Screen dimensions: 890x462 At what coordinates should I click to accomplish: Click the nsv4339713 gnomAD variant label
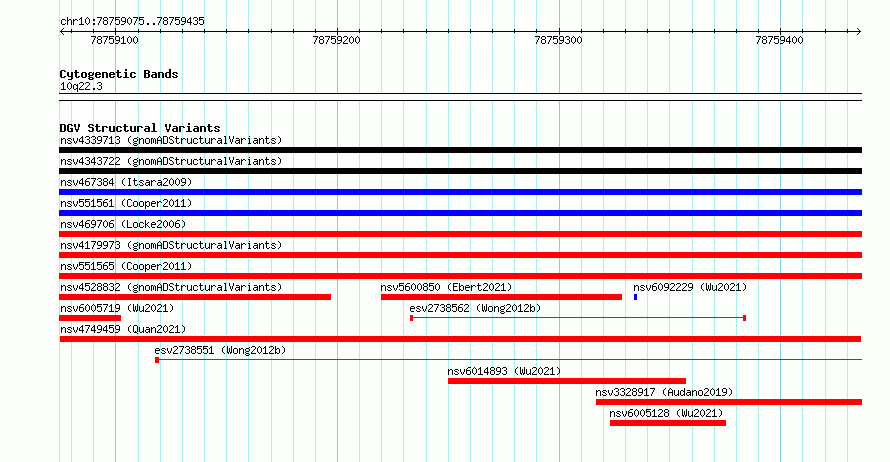point(171,140)
